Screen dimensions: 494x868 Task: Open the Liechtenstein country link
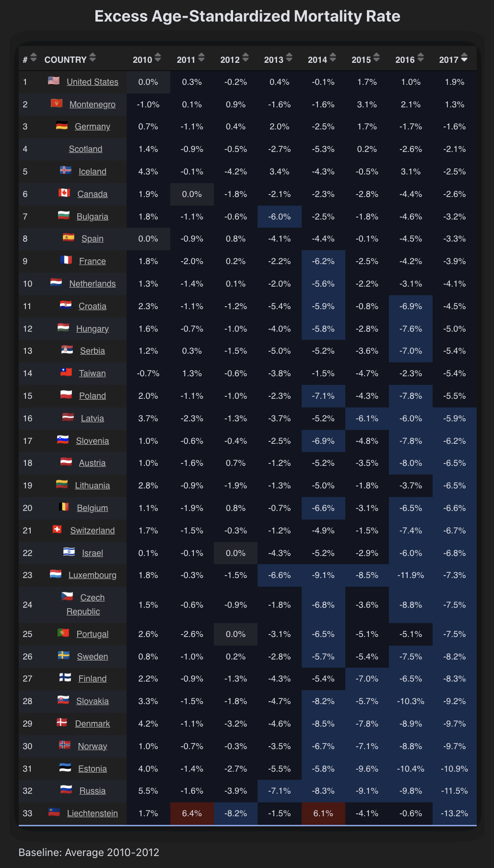(93, 813)
